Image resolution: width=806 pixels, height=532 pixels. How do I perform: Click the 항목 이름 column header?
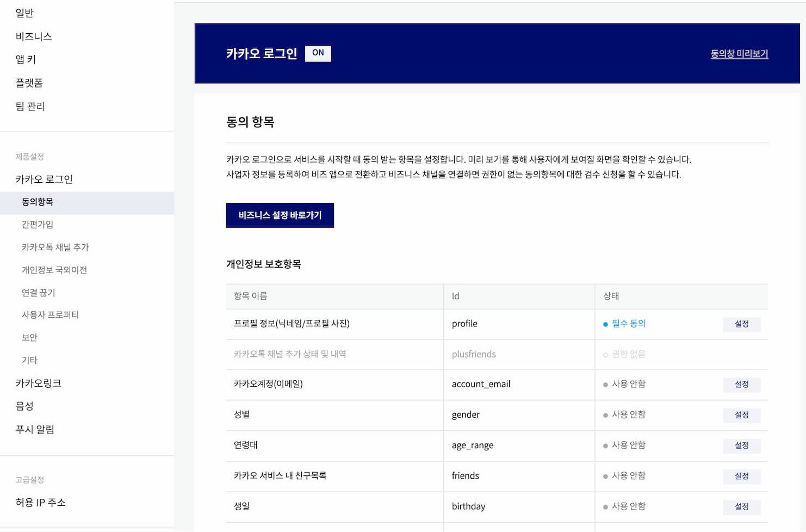(250, 296)
